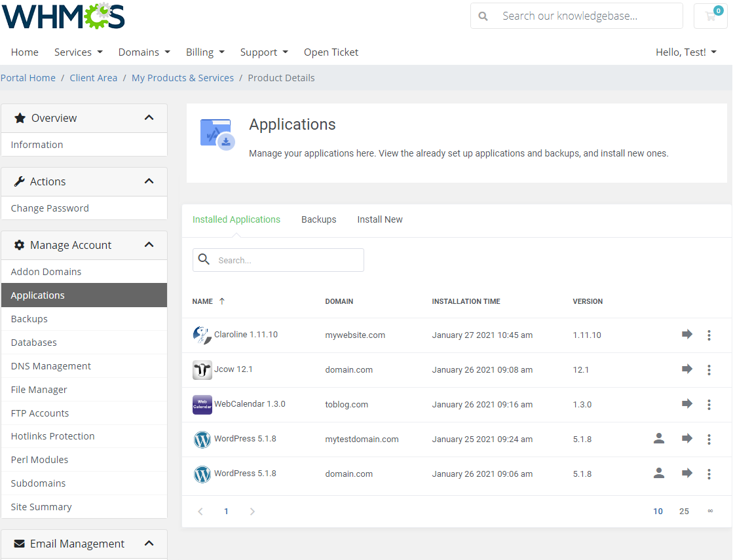Select Applications in the sidebar
The height and width of the screenshot is (560, 733).
pyautogui.click(x=84, y=295)
